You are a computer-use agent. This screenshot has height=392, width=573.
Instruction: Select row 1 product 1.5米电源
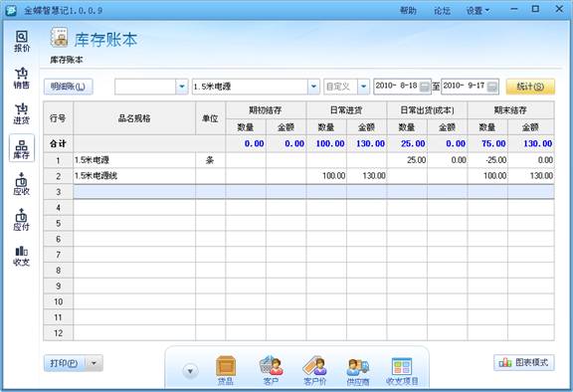point(134,160)
